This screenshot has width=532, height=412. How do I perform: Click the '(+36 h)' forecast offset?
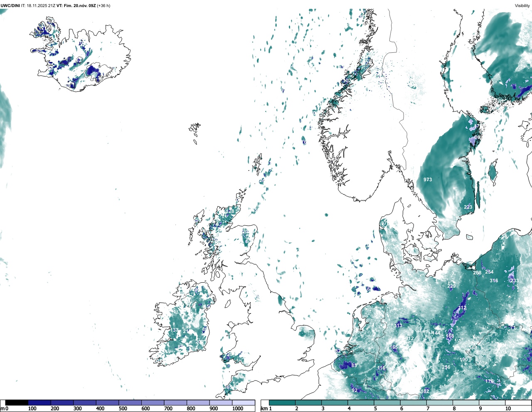[103, 5]
